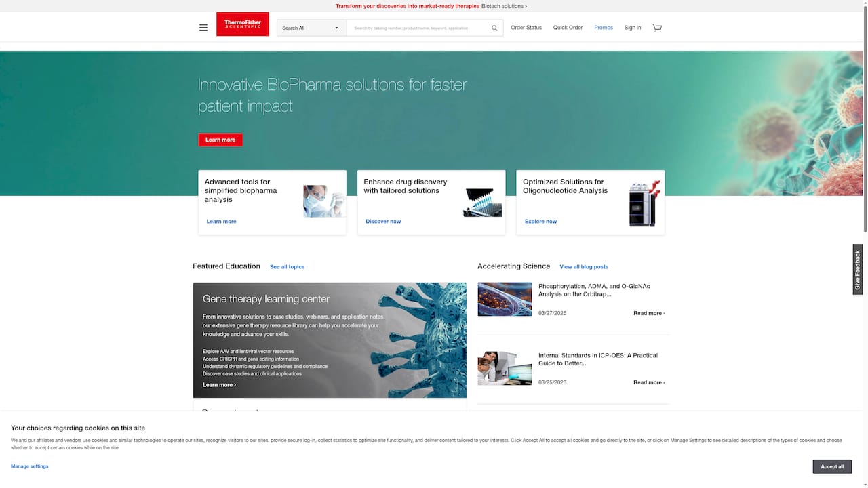Viewport: 868px width, 488px height.
Task: Click the search magnifier icon
Action: pyautogui.click(x=494, y=28)
